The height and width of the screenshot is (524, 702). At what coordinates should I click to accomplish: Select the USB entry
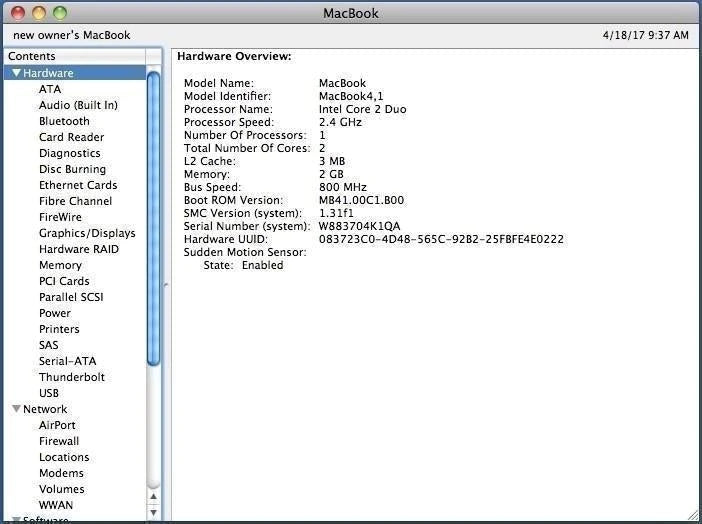pyautogui.click(x=49, y=393)
